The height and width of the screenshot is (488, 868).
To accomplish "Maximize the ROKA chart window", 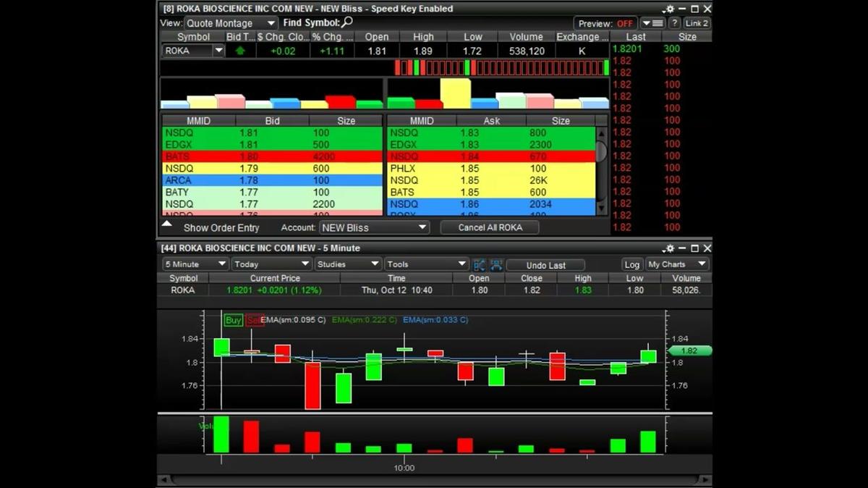I will click(x=694, y=248).
